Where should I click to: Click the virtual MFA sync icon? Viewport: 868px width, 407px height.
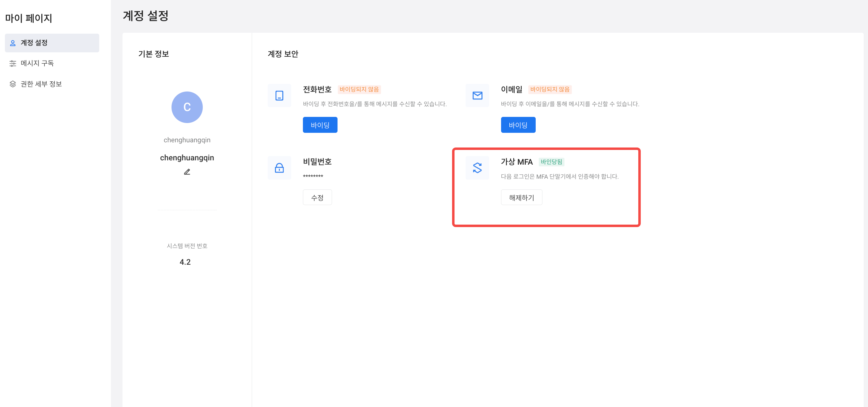point(477,168)
